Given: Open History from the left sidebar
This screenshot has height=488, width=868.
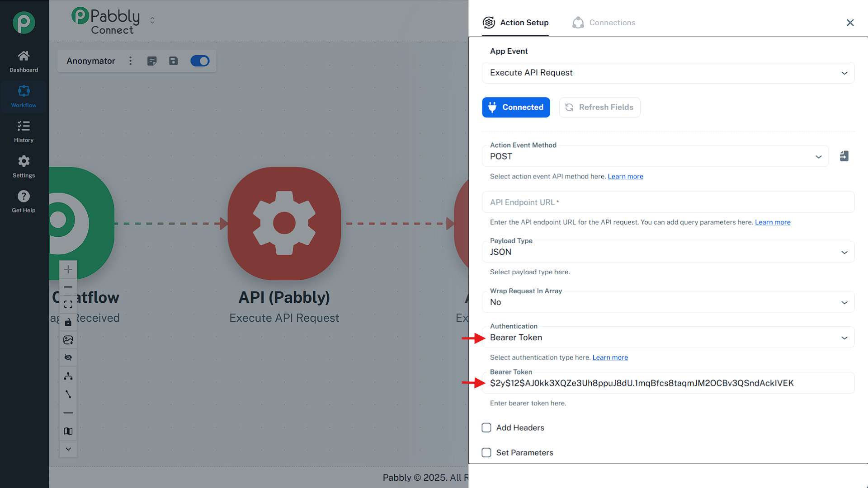Looking at the screenshot, I should click(x=24, y=131).
